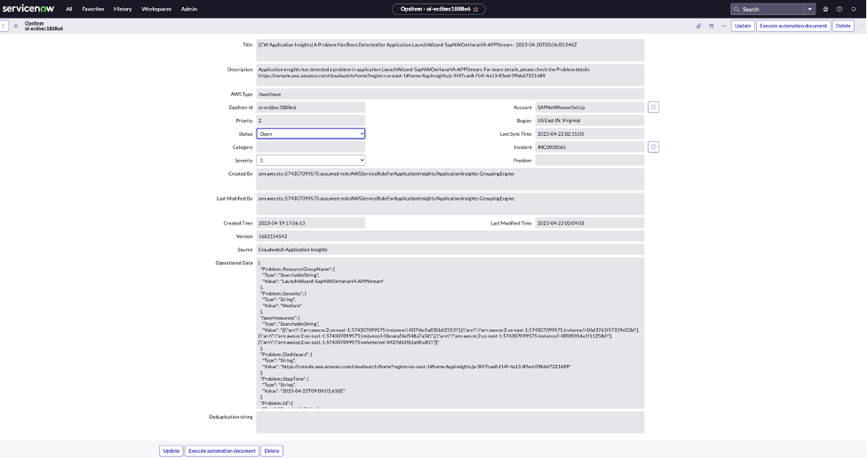Click the Created Time field

[311, 223]
